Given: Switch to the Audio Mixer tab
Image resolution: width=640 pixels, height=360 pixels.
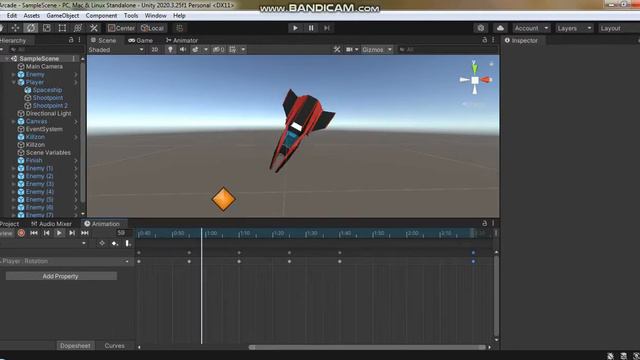Looking at the screenshot, I should point(51,224).
